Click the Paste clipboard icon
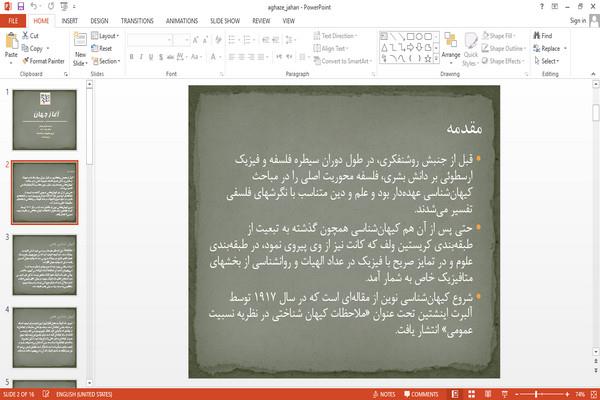This screenshot has width=600, height=400. pyautogui.click(x=11, y=41)
